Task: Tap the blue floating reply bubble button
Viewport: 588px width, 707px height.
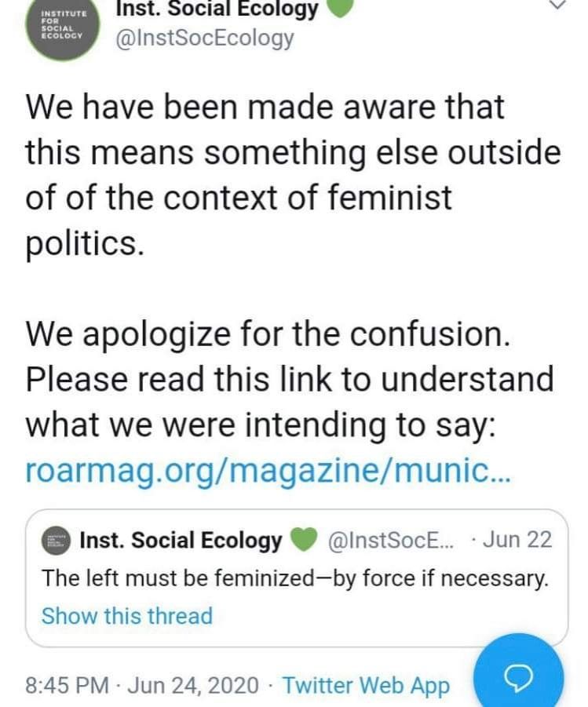Action: tap(519, 676)
